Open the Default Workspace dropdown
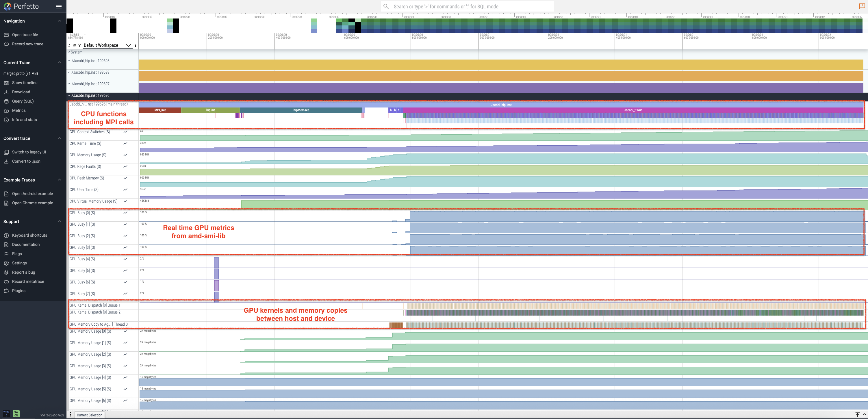Image resolution: width=868 pixels, height=419 pixels. (128, 45)
